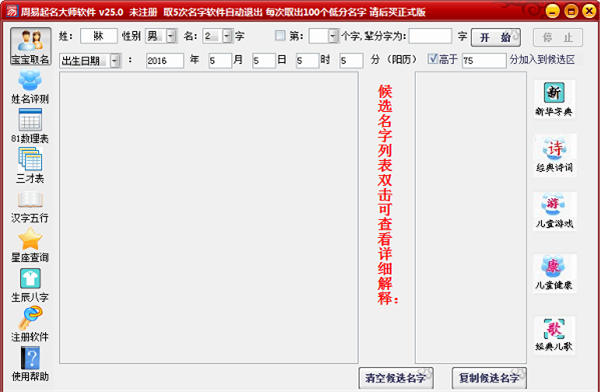Click the app logo in title bar
The height and width of the screenshot is (392, 600).
pos(12,11)
